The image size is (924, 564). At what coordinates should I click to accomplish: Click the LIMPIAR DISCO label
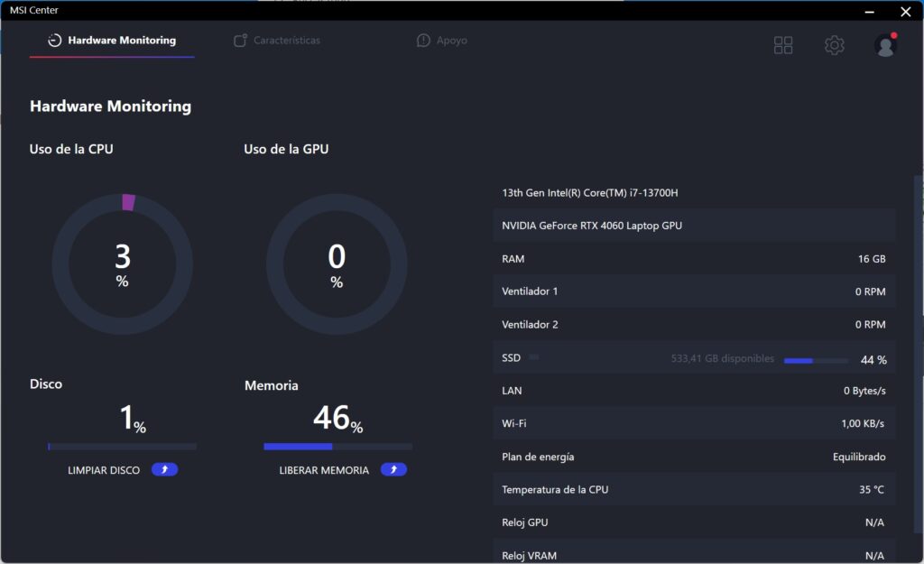tap(104, 470)
